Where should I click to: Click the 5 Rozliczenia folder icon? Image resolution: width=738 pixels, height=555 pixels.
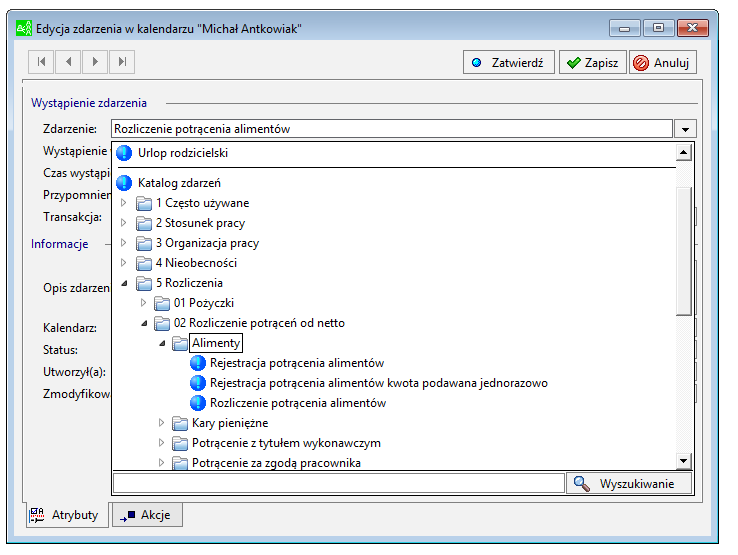pos(144,283)
